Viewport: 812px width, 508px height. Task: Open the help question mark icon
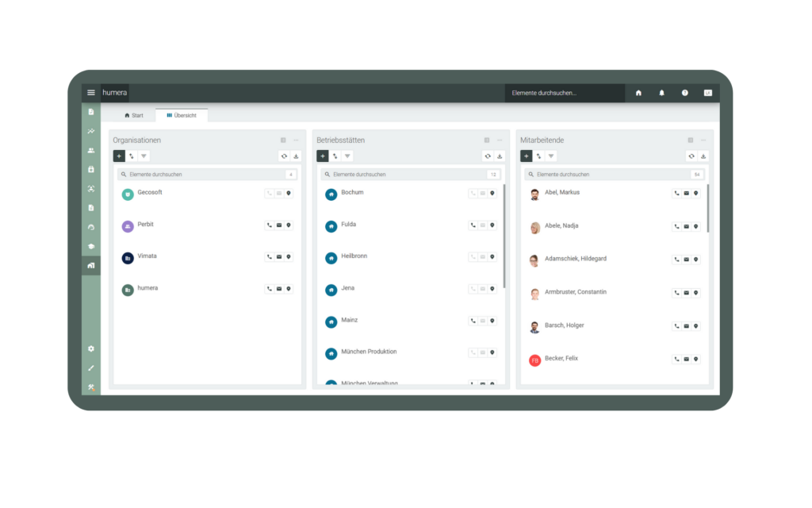(x=684, y=93)
